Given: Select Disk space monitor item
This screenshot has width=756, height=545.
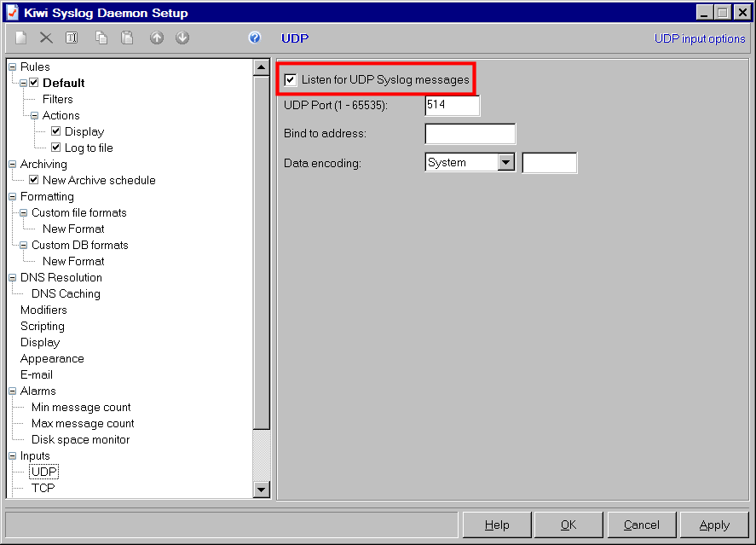Looking at the screenshot, I should pos(80,439).
